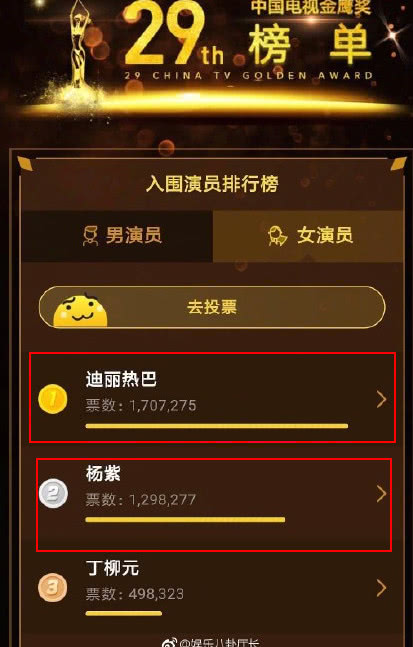This screenshot has width=413, height=647.
Task: Select the name 杨紫
Action: (103, 473)
